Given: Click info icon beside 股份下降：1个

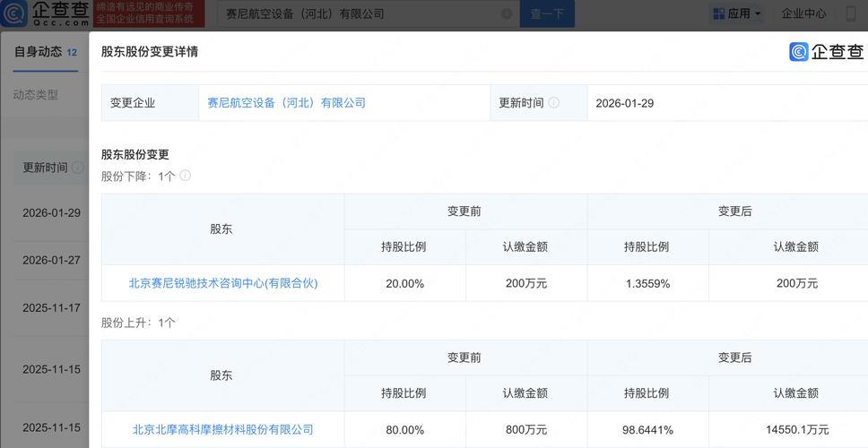Looking at the screenshot, I should 186,176.
